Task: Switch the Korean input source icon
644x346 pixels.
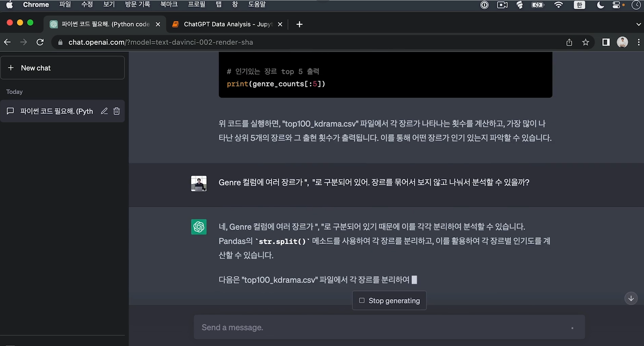Action: (579, 5)
